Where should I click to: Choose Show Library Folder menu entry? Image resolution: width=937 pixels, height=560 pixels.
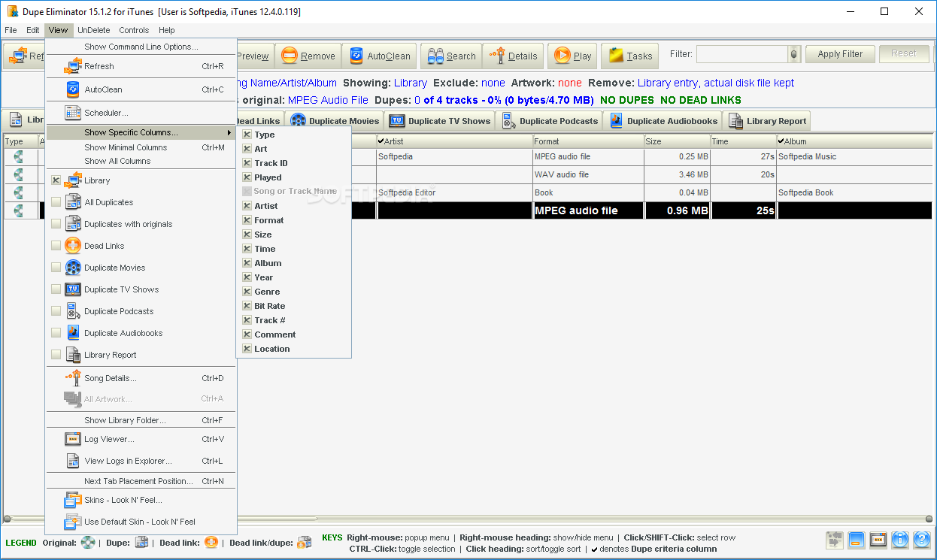coord(141,420)
